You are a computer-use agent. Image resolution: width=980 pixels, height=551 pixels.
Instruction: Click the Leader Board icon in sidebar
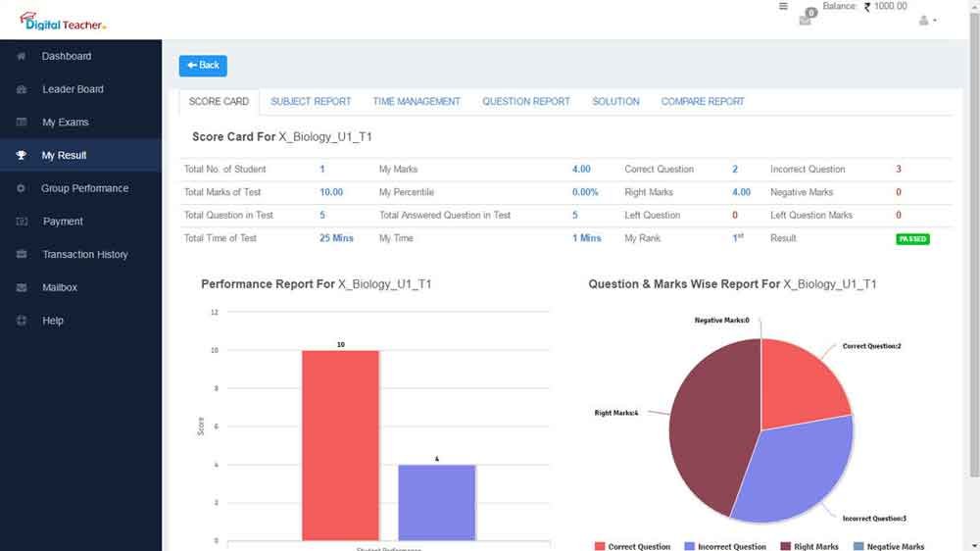click(22, 90)
